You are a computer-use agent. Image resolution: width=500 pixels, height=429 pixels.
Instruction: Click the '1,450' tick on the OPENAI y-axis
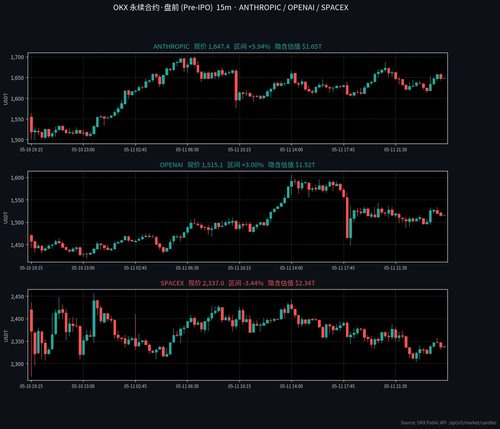pos(17,245)
